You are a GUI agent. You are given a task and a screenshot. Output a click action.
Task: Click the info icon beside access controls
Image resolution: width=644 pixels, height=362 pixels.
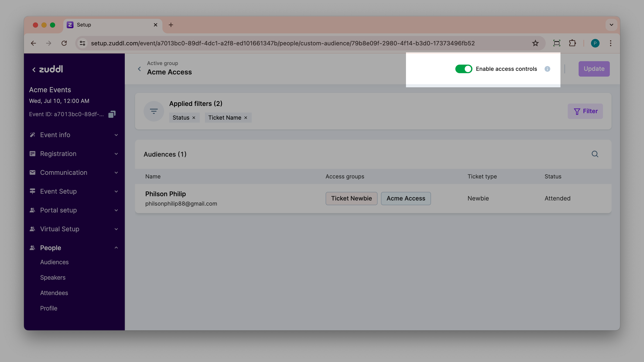point(547,69)
